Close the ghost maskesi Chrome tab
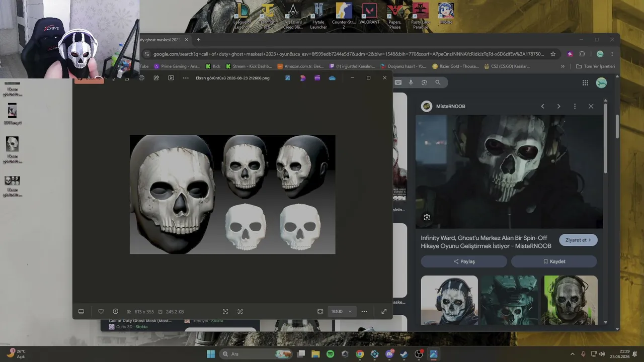 click(186, 40)
